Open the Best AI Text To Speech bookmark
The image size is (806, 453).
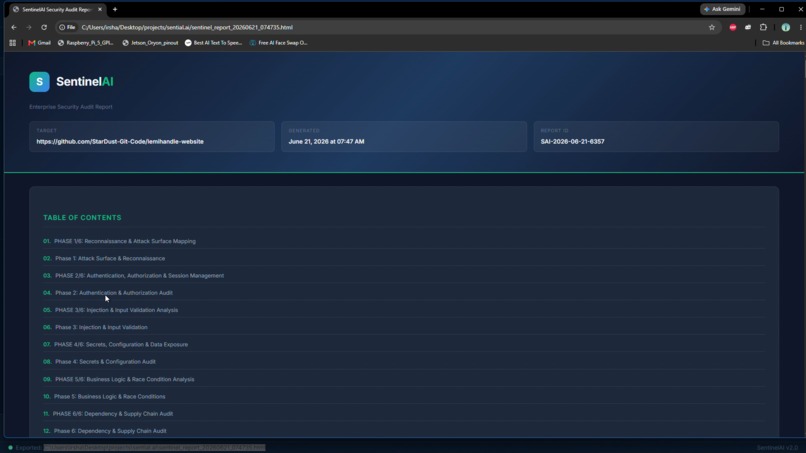213,43
